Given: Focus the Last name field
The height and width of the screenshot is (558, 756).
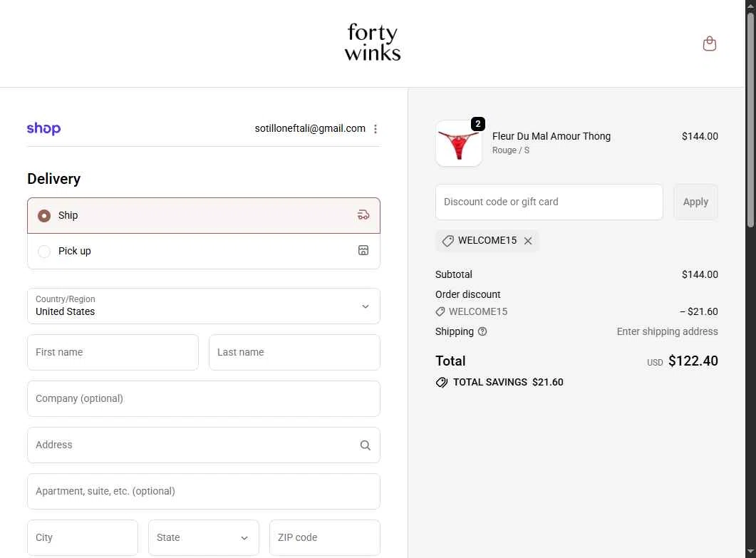Looking at the screenshot, I should pos(294,353).
